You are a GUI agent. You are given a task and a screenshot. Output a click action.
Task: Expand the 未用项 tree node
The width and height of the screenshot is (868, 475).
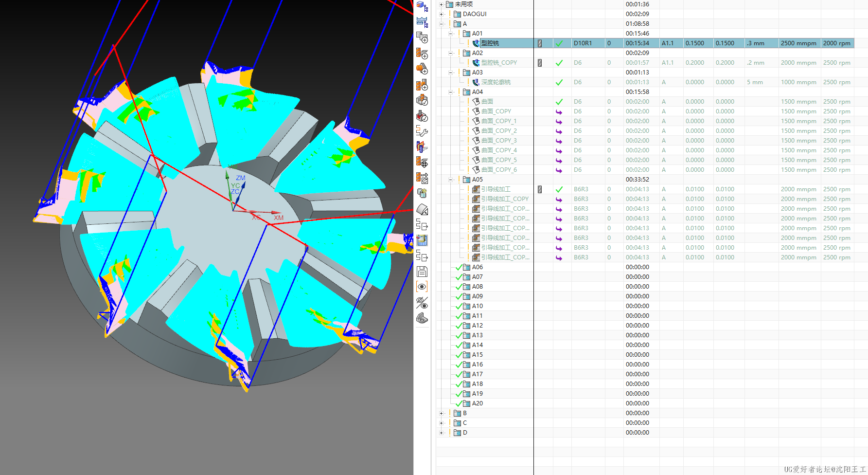[441, 4]
